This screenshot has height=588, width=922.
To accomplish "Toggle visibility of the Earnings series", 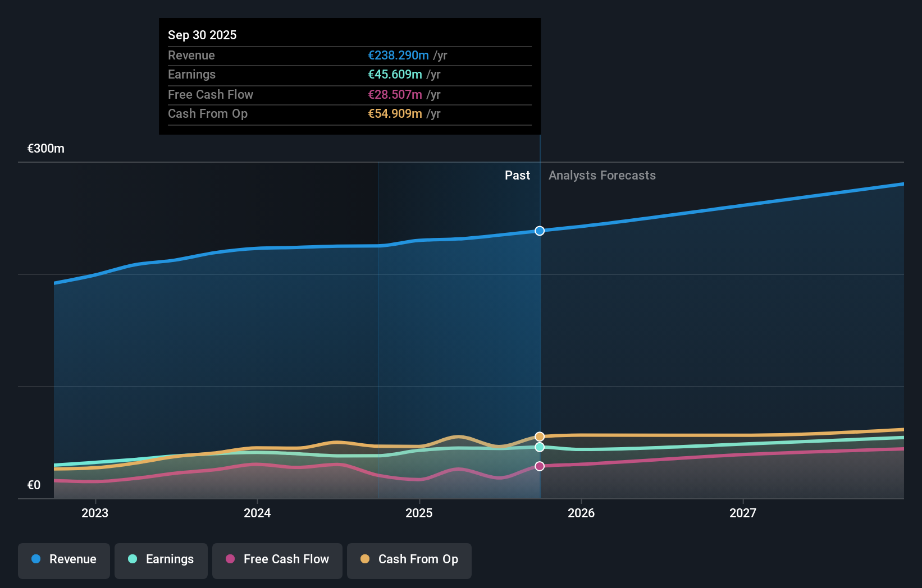I will [161, 560].
